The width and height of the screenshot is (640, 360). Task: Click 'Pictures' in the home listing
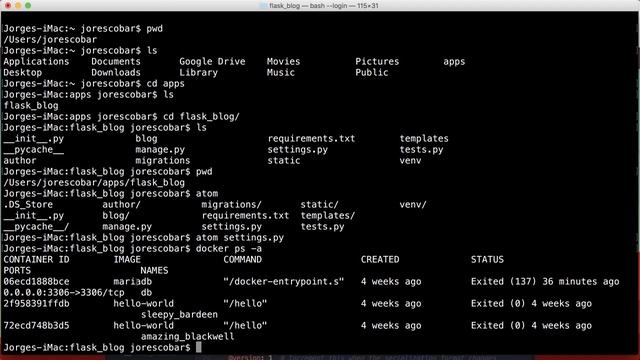pyautogui.click(x=377, y=62)
